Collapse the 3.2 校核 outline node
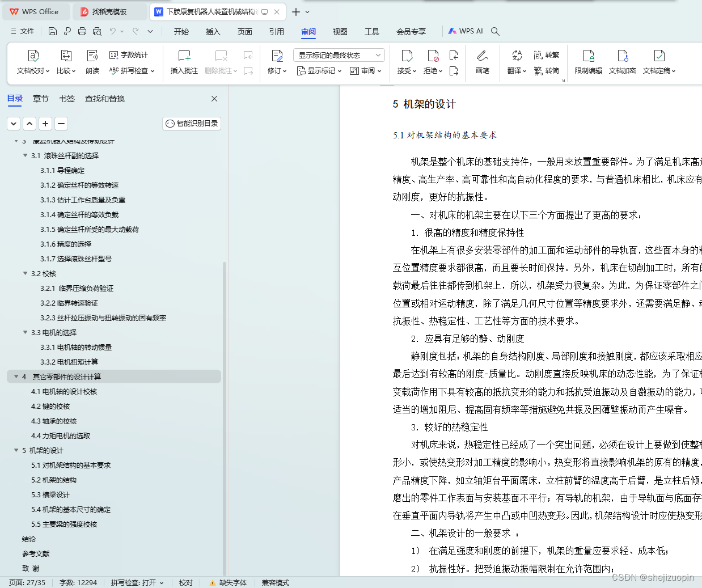Image resolution: width=702 pixels, height=588 pixels. pos(25,273)
